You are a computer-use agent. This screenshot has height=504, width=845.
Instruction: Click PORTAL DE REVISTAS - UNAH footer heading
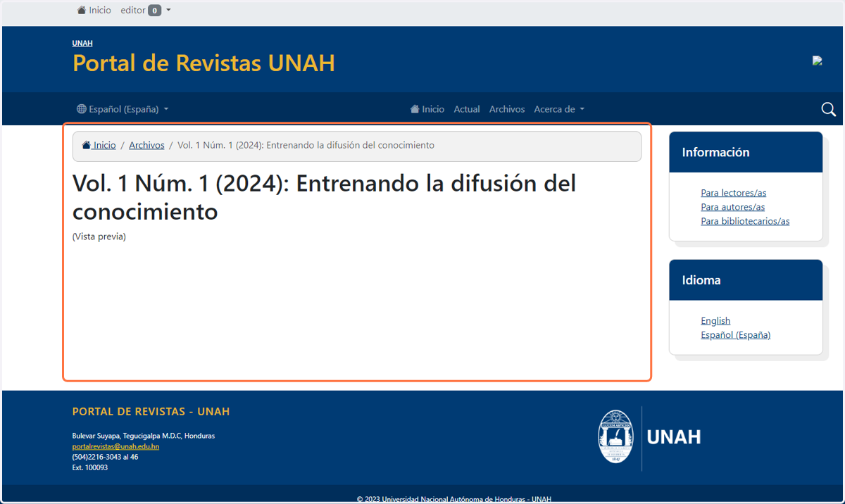pos(151,411)
